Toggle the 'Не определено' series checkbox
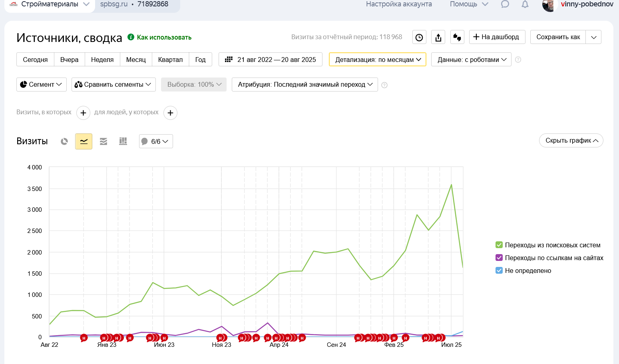 (499, 271)
